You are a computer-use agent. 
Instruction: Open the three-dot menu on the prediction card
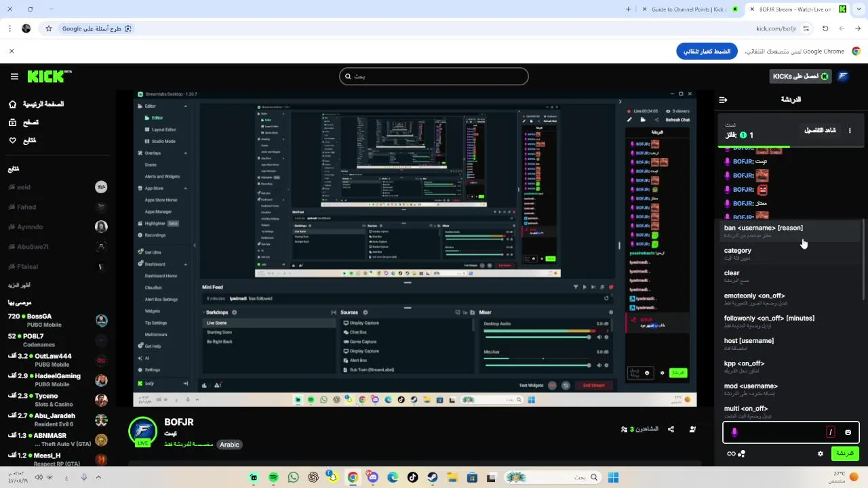[850, 130]
